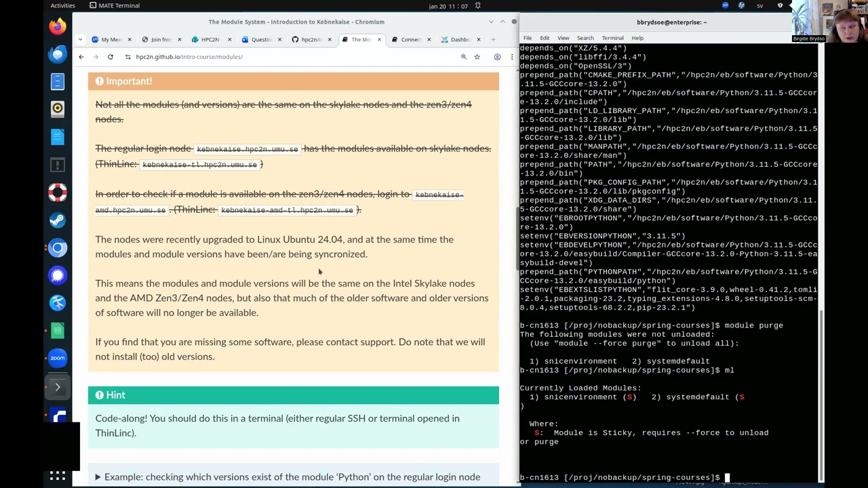The image size is (868, 488).
Task: Open zoom magnifier icon in address bar
Action: (x=464, y=57)
